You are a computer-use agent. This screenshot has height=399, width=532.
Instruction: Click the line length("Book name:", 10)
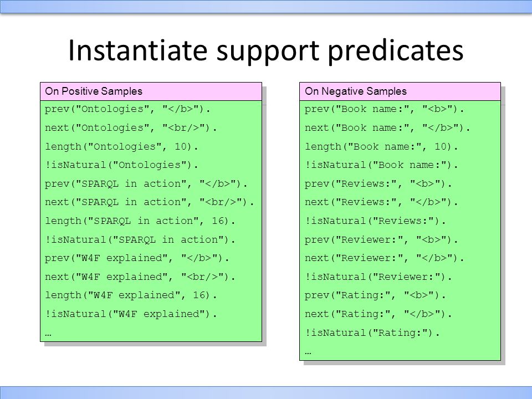point(381,146)
